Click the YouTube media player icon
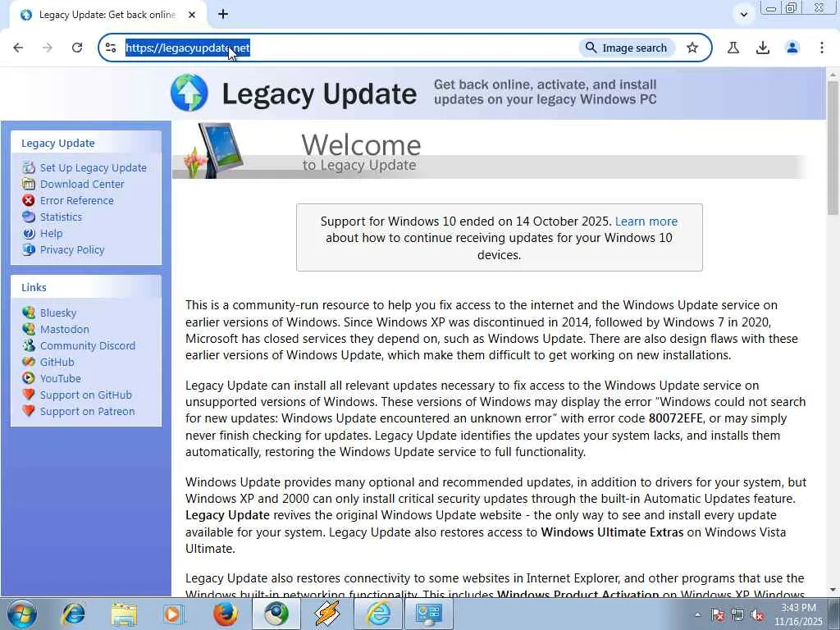This screenshot has width=840, height=630. pyautogui.click(x=29, y=378)
